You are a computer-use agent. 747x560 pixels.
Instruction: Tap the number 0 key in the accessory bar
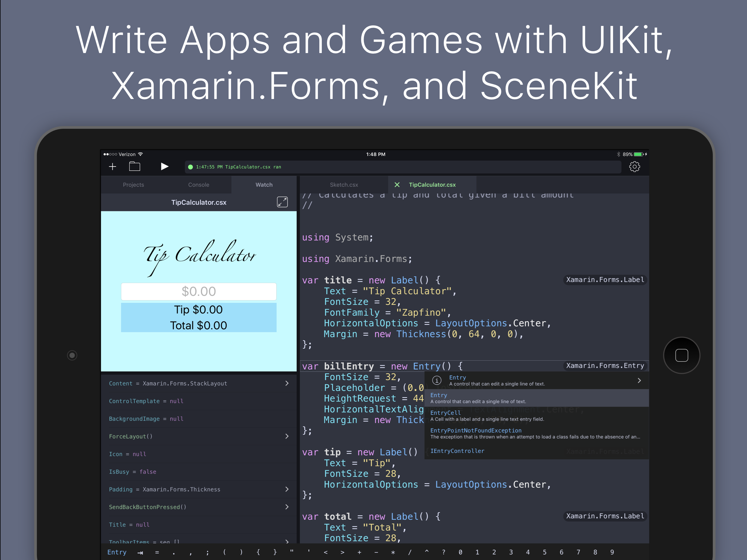pos(461,553)
